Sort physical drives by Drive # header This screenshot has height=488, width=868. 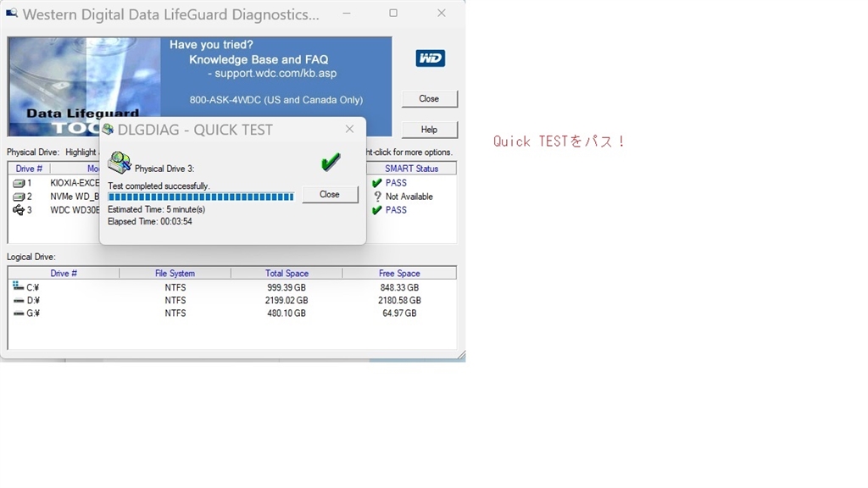point(29,169)
